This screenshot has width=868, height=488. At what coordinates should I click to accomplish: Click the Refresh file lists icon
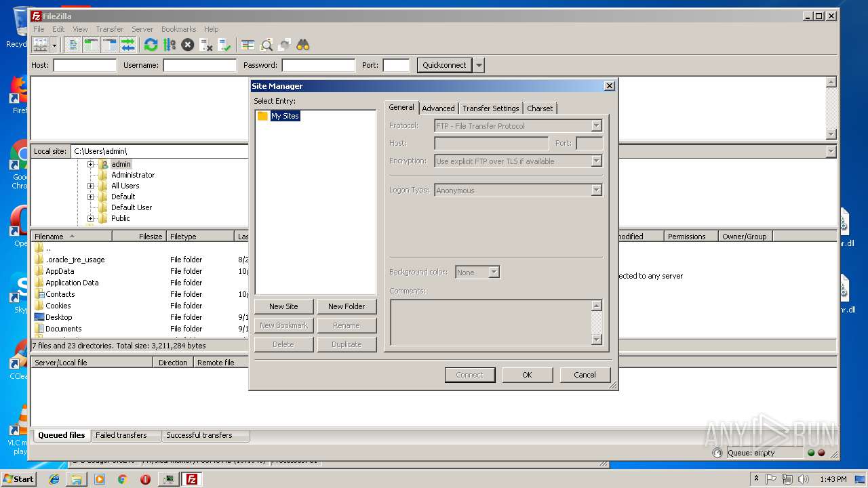[x=151, y=45]
